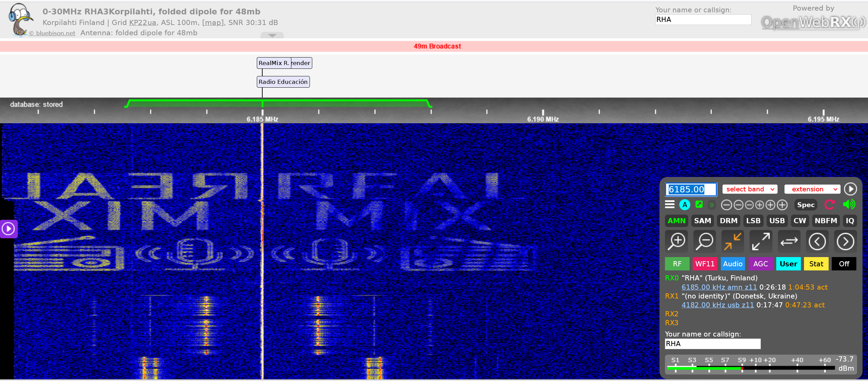Click the callsign field in the control panel
Viewport: 868px width, 381px height.
[x=713, y=344]
